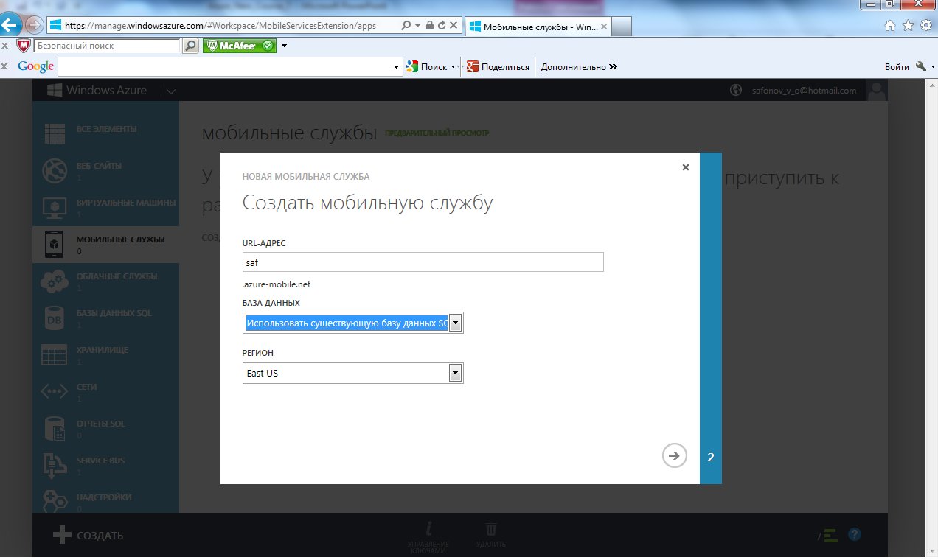Click the browser forward arrow button

coord(34,25)
